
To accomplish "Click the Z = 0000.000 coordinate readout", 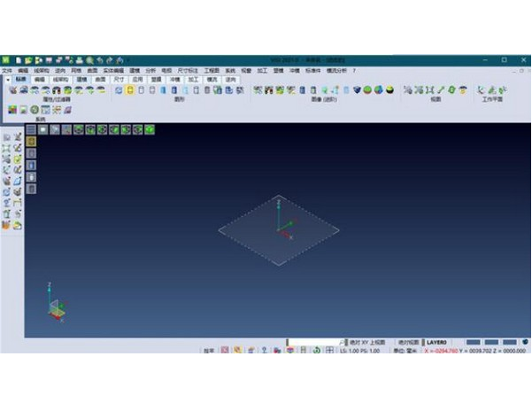I will (511, 351).
